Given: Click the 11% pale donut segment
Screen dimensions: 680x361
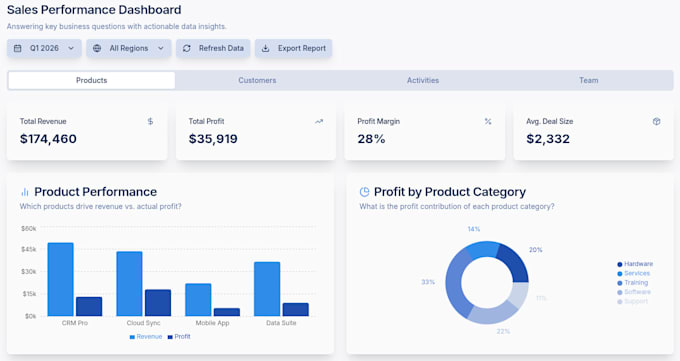Looking at the screenshot, I should (520, 295).
